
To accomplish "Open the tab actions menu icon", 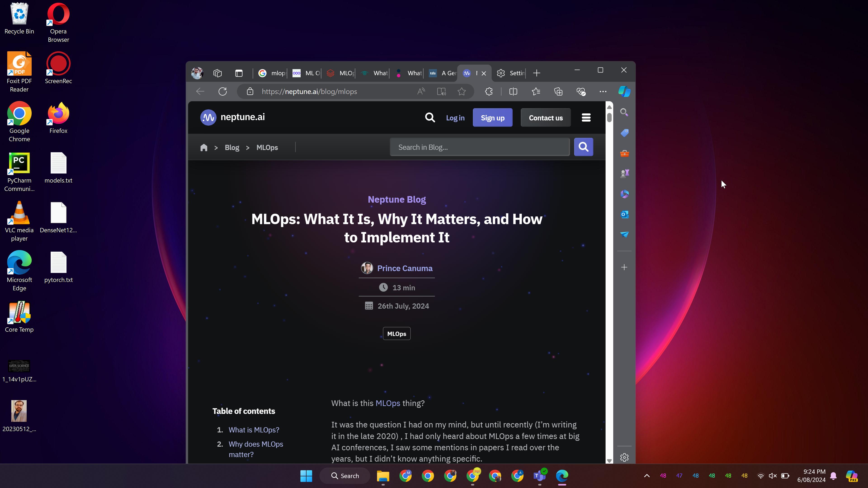I will point(239,73).
